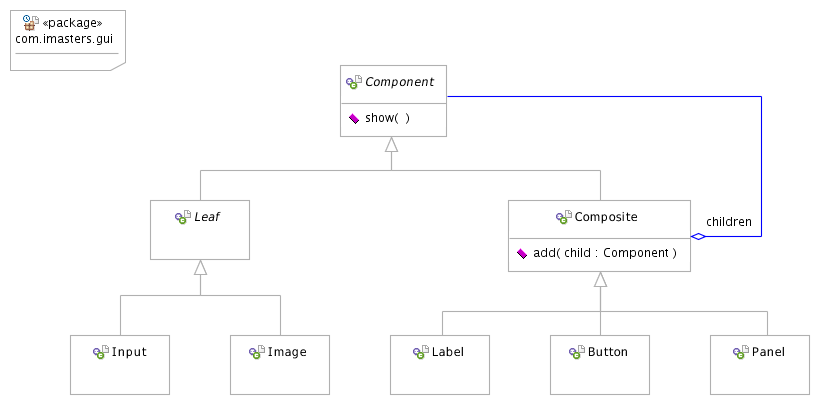The width and height of the screenshot is (820, 405).
Task: Click the Input class icon
Action: click(x=100, y=352)
